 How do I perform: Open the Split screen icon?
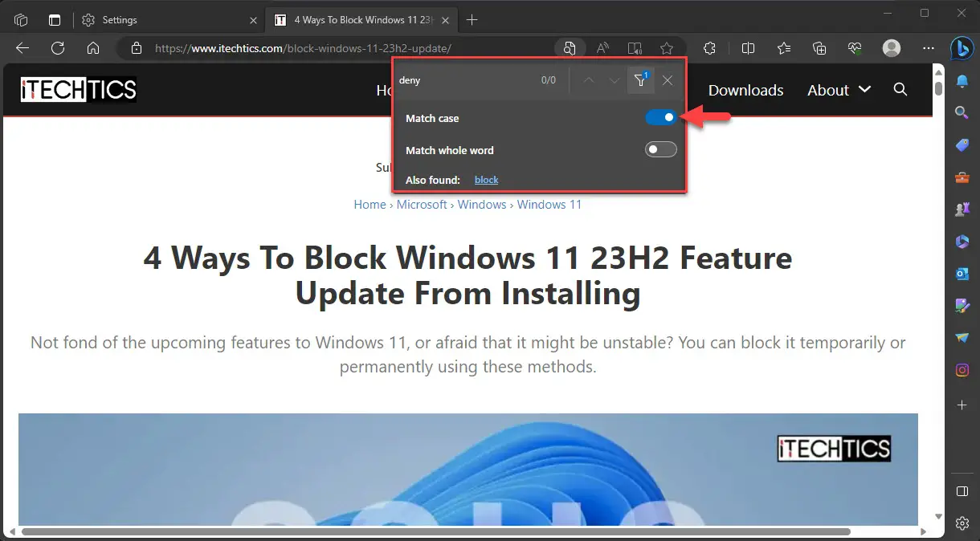(x=748, y=48)
